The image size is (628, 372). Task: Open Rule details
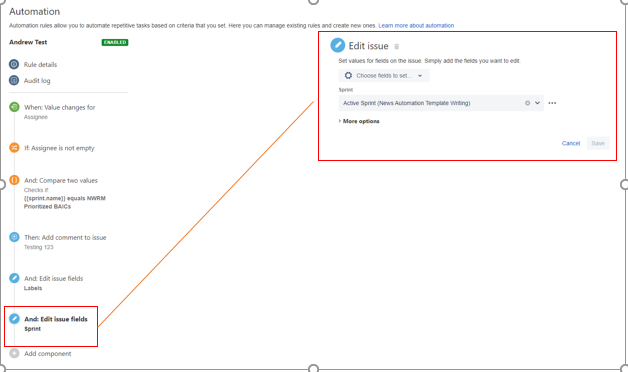pyautogui.click(x=40, y=64)
